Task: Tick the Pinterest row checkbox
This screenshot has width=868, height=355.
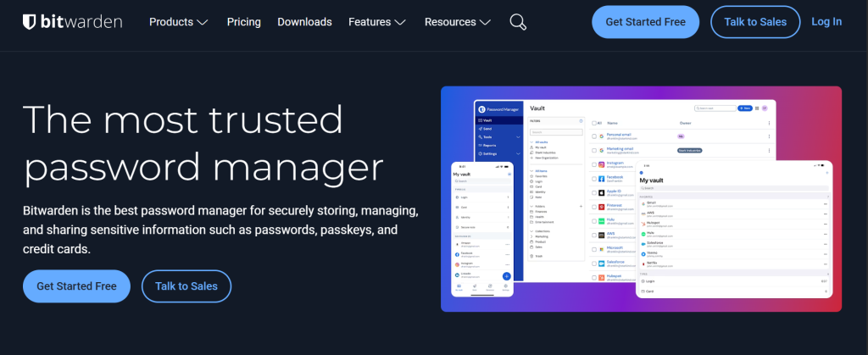Action: coord(594,207)
